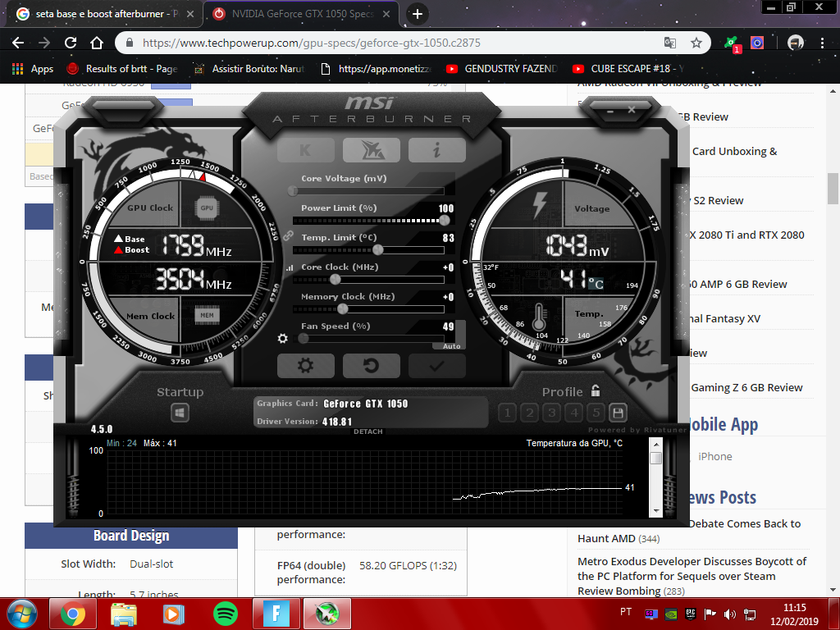Open Spotify from the taskbar
Image resolution: width=840 pixels, height=630 pixels.
226,614
